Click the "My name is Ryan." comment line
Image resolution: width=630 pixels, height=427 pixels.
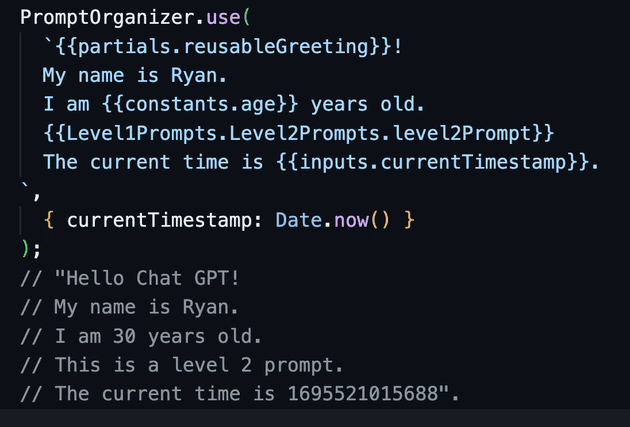(x=129, y=307)
